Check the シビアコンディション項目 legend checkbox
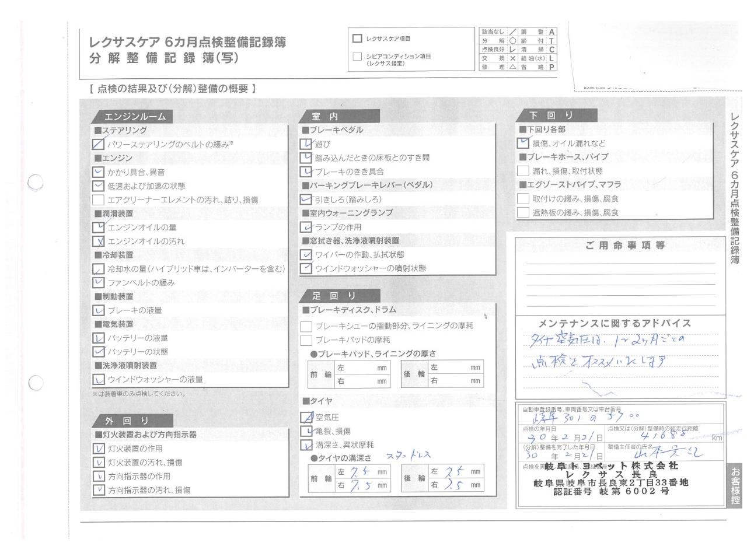 pos(357,57)
